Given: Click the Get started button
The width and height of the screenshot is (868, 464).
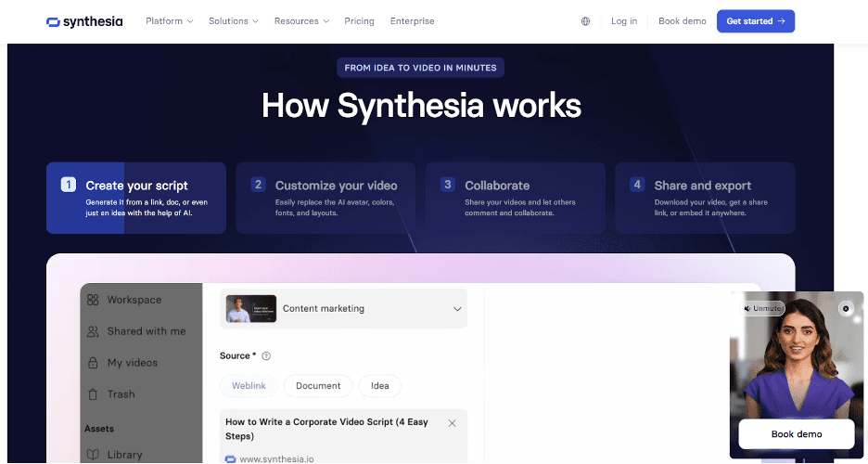Looking at the screenshot, I should 756,21.
